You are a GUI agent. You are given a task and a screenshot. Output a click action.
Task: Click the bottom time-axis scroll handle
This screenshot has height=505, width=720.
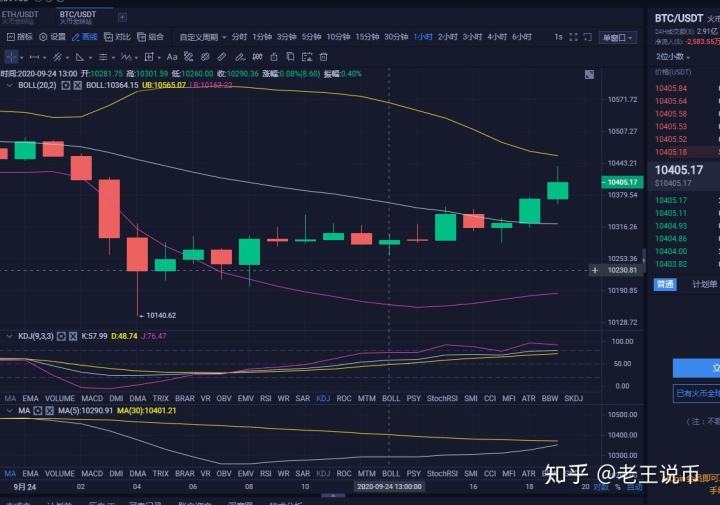pos(333,496)
